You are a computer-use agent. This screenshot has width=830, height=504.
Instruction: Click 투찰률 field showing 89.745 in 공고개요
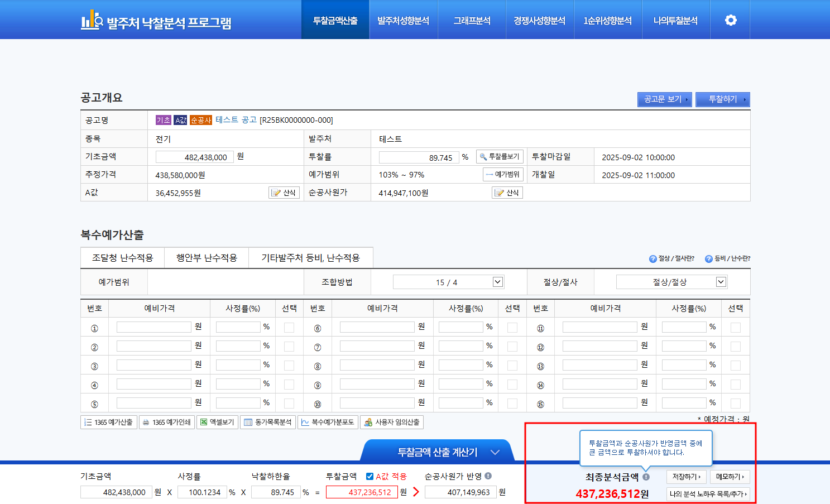(419, 157)
